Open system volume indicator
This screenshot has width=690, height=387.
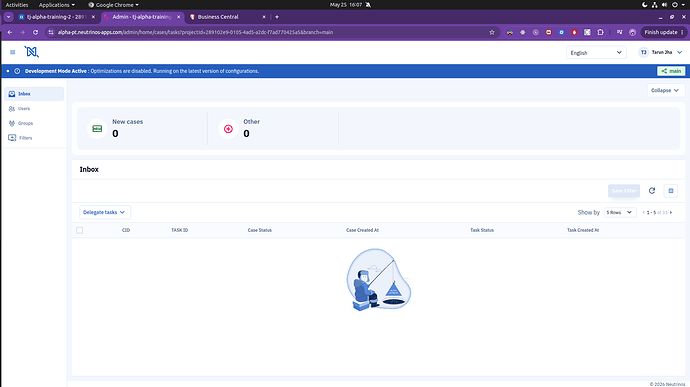click(664, 5)
